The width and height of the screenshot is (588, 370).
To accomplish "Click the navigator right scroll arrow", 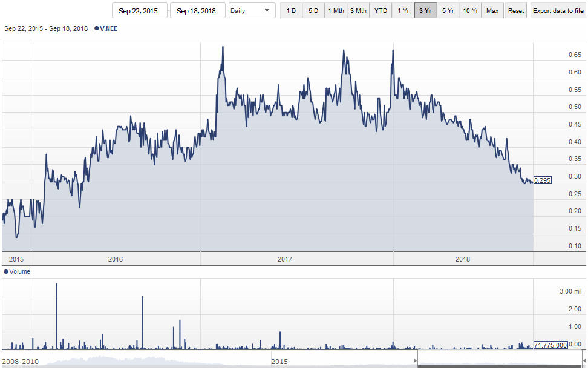I will pos(584,361).
